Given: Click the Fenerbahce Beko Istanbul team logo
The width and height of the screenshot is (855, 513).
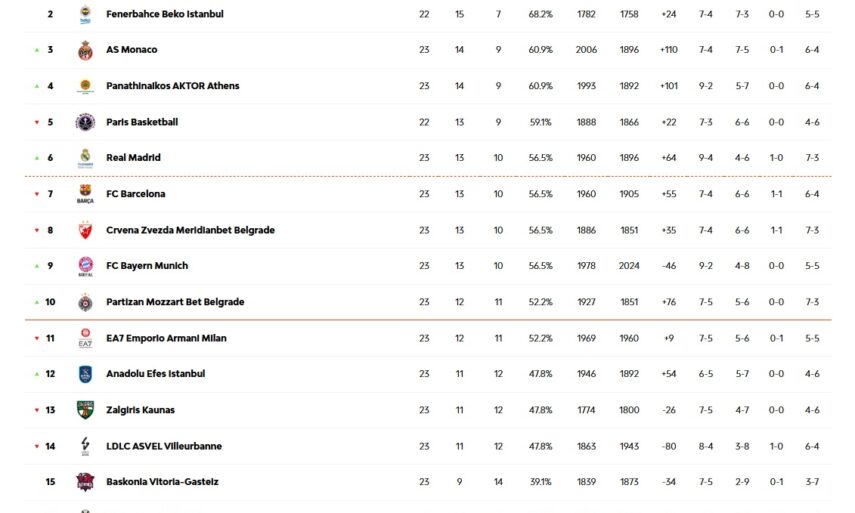Looking at the screenshot, I should click(85, 14).
